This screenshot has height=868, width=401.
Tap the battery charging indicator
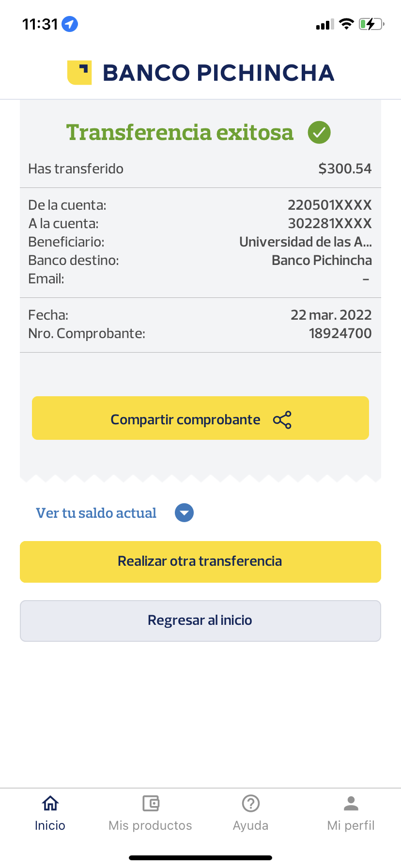(371, 24)
